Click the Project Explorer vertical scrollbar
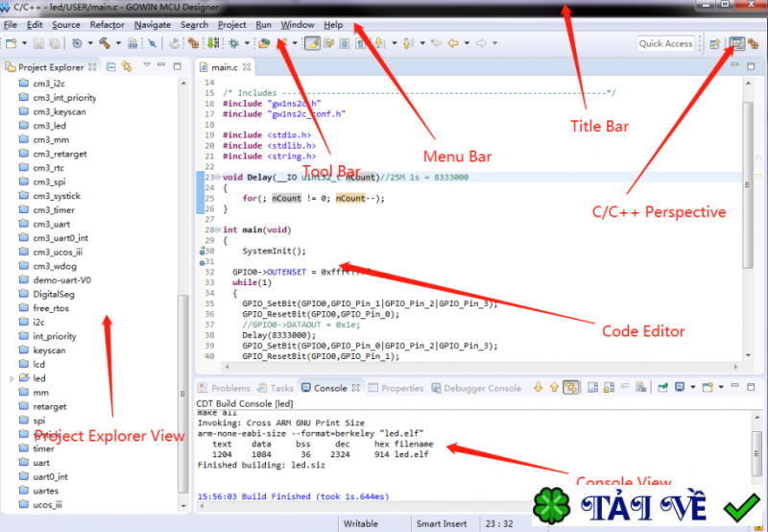The height and width of the screenshot is (532, 768). pos(183,392)
